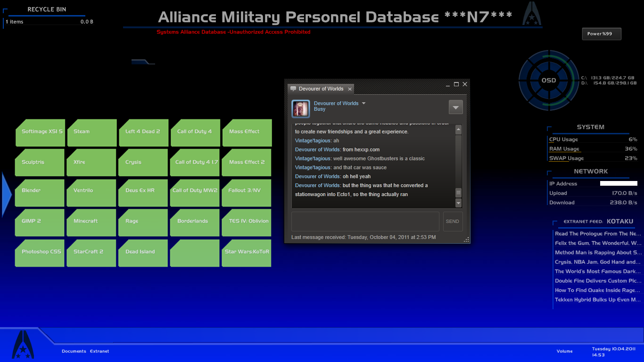Click the SWAP Usage reading

pos(593,158)
